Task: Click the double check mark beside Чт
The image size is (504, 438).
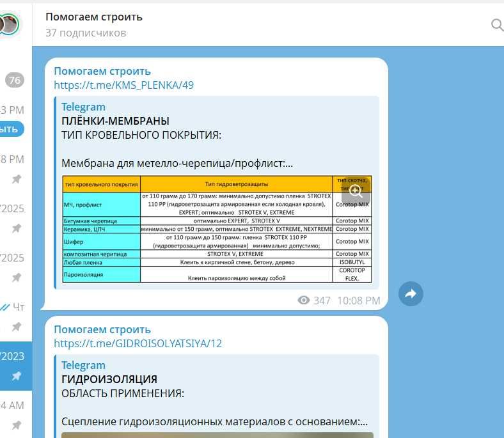Action: click(5, 308)
